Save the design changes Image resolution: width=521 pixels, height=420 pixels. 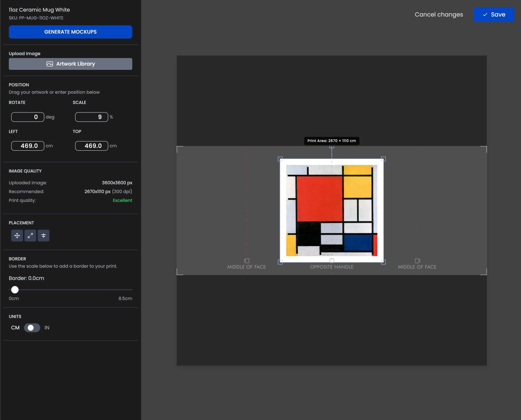tap(493, 14)
